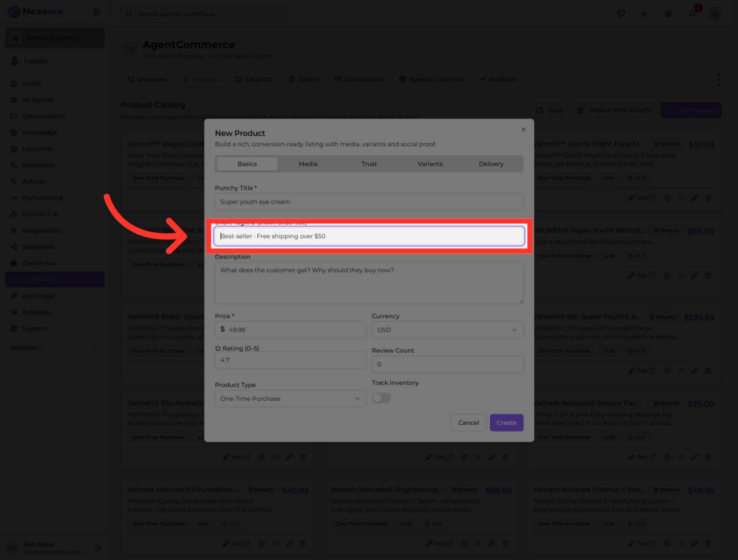Click the Add Product button
The width and height of the screenshot is (738, 560).
[691, 110]
